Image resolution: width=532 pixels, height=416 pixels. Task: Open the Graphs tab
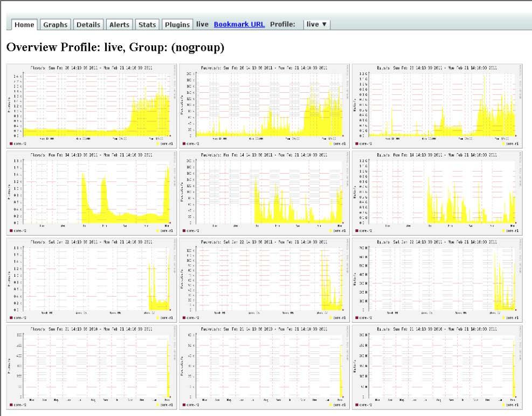(x=56, y=24)
